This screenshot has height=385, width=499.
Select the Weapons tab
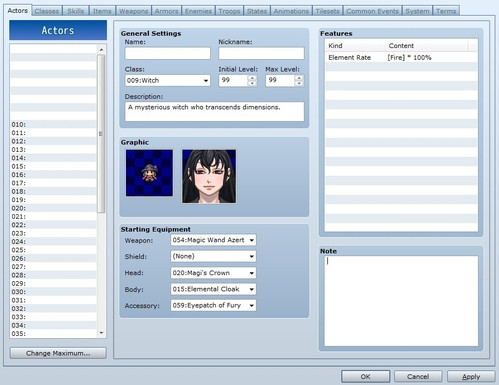point(133,11)
